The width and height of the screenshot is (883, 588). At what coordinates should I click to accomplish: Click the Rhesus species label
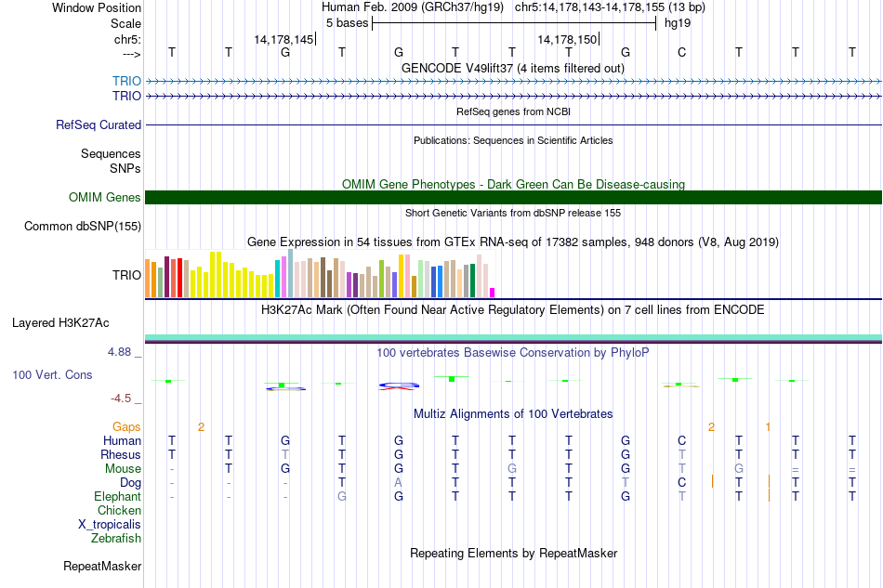point(121,454)
